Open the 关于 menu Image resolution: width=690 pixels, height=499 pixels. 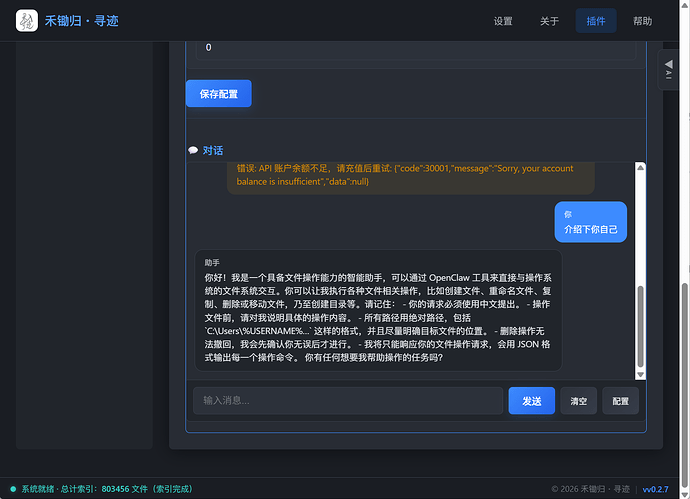point(549,21)
